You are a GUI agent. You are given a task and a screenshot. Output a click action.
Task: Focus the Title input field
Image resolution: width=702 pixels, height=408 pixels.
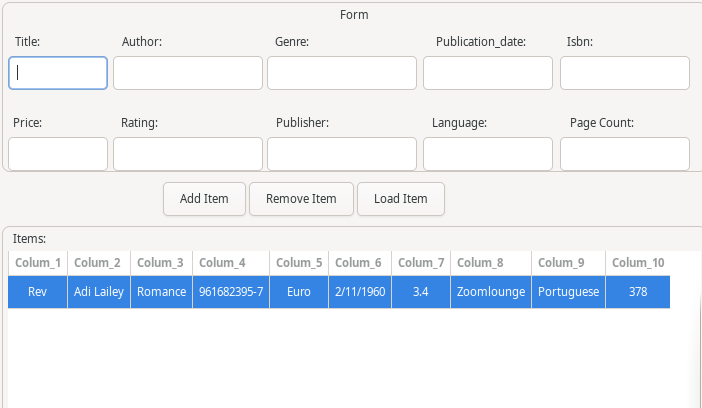58,73
